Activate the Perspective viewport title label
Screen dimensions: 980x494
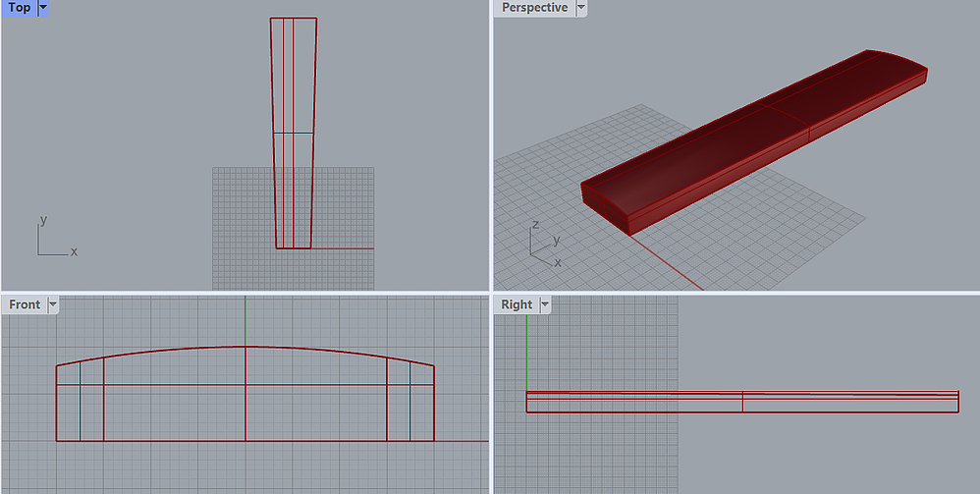pos(534,8)
